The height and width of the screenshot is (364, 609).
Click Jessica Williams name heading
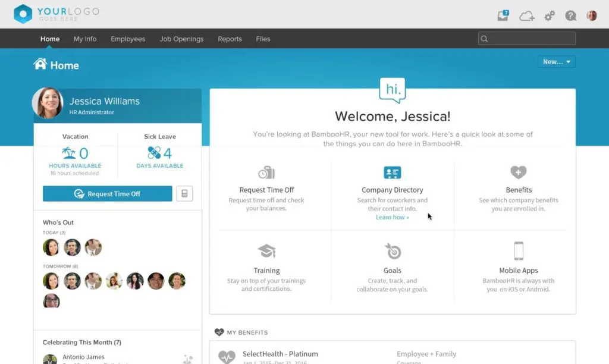[x=105, y=101]
